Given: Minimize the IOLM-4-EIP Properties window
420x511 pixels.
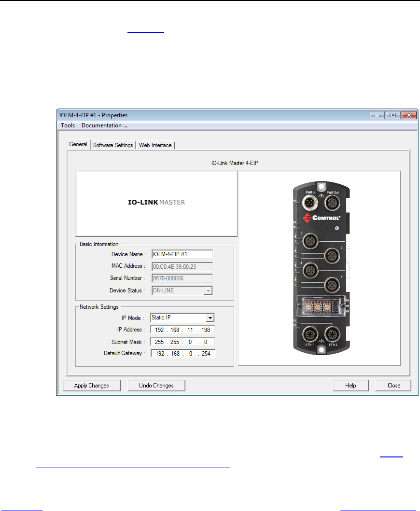Looking at the screenshot, I should [378, 115].
